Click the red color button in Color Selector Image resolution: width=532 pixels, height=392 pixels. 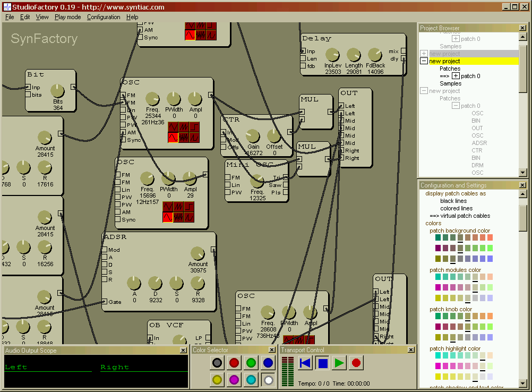coord(234,362)
